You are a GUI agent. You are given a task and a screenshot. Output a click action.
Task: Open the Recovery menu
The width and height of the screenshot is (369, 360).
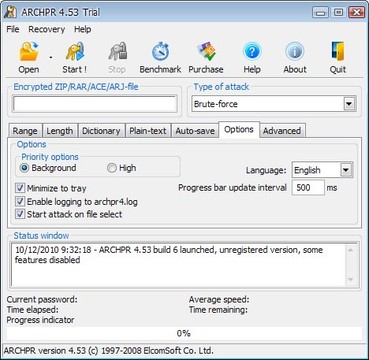(x=47, y=29)
